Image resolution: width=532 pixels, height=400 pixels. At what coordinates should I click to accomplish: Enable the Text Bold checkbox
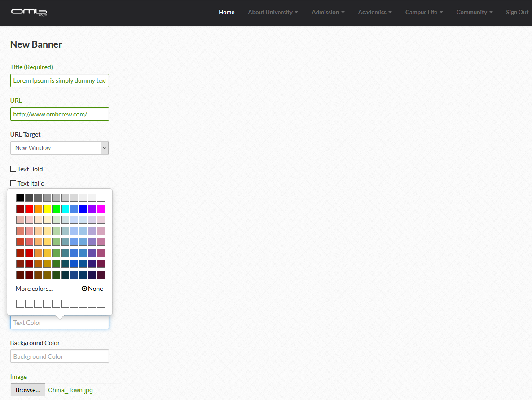pyautogui.click(x=13, y=169)
